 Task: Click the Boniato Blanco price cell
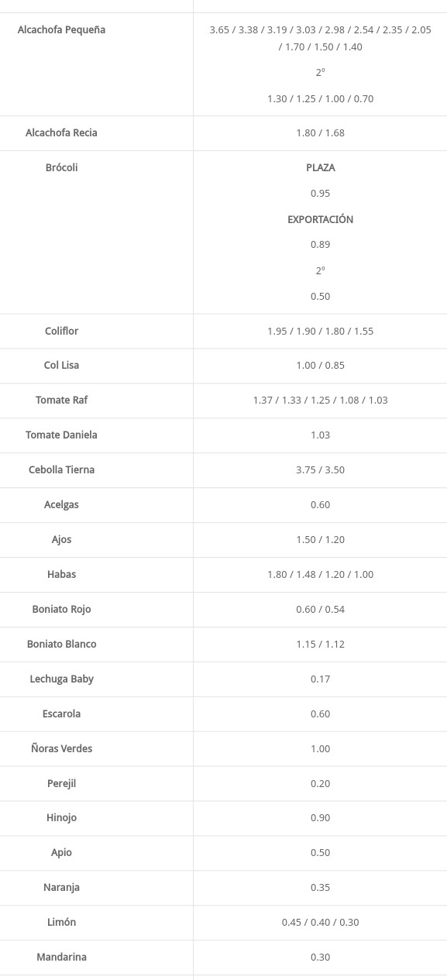(321, 644)
